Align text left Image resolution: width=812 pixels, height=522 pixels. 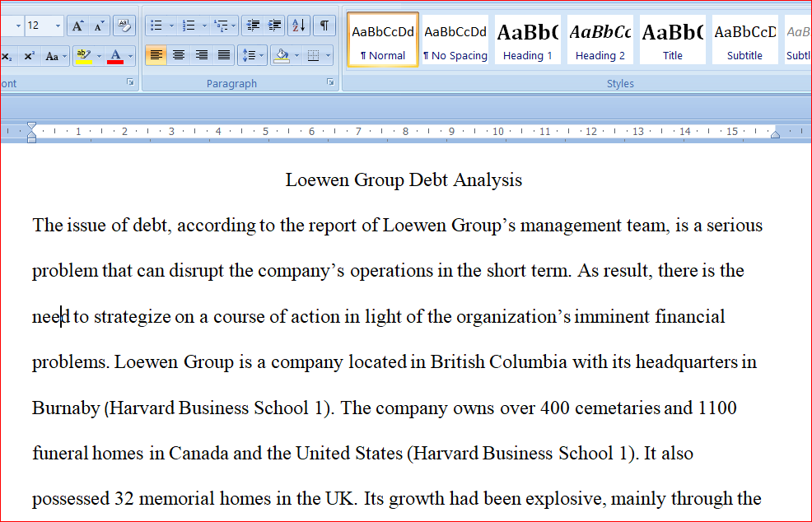156,55
